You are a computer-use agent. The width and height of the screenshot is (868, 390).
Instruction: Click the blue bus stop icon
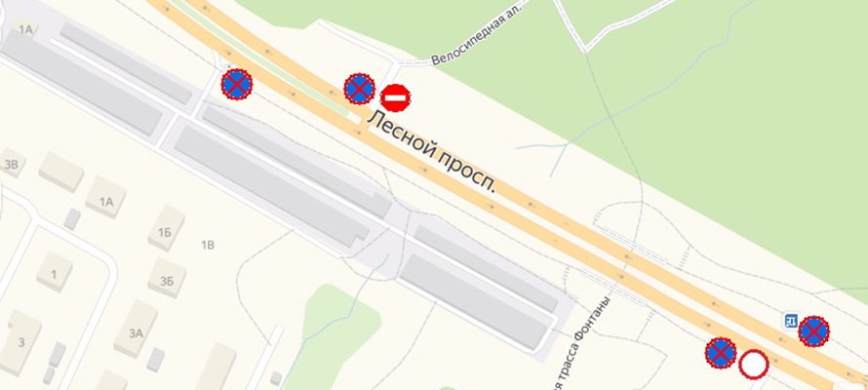point(791,321)
